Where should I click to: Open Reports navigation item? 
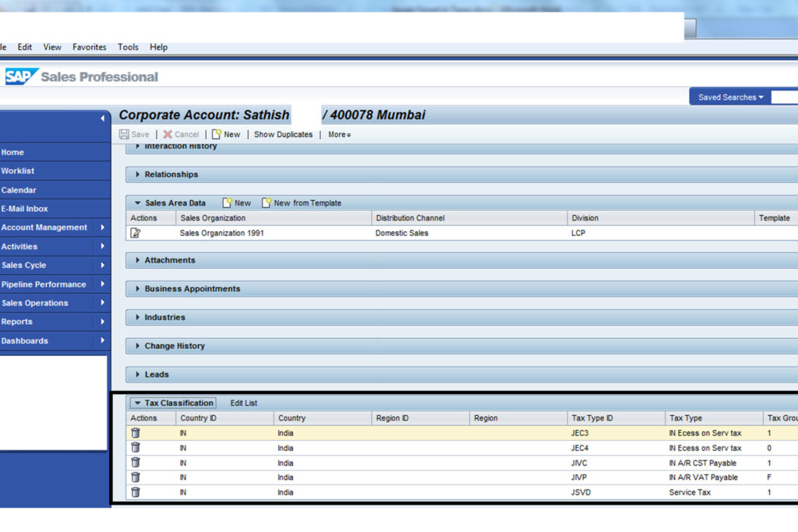tap(16, 322)
